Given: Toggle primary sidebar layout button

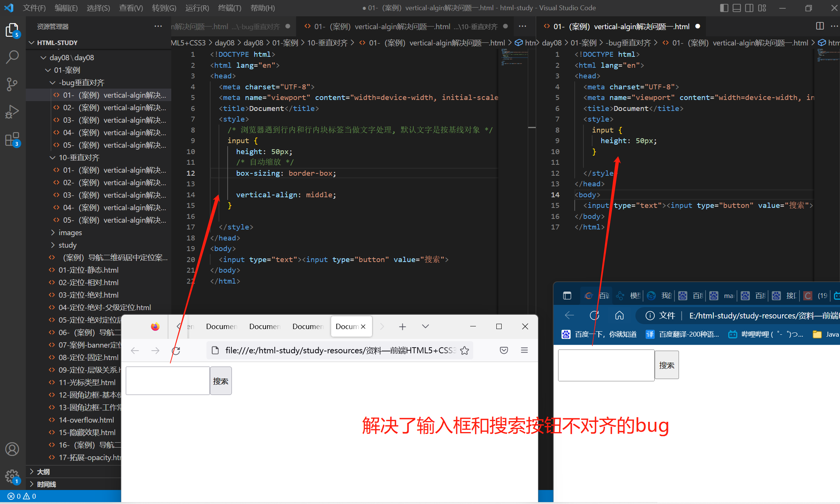Looking at the screenshot, I should pos(724,8).
